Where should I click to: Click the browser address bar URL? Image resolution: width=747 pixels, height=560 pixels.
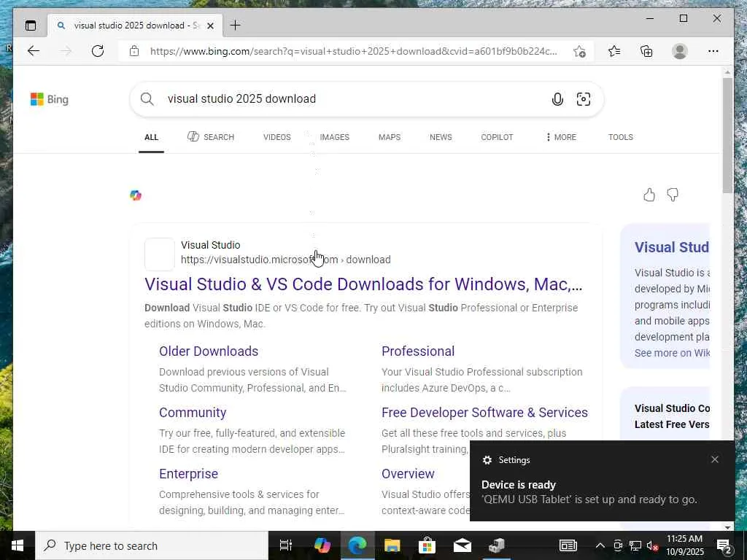(354, 51)
